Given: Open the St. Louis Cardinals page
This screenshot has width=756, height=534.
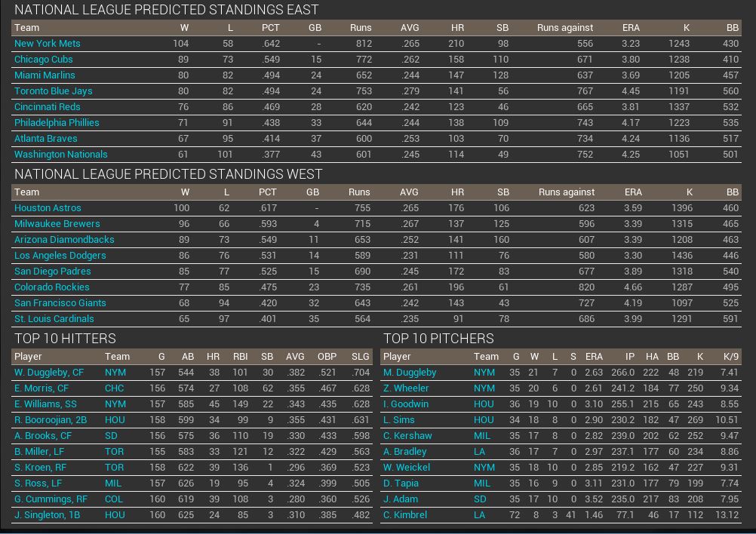Looking at the screenshot, I should click(54, 319).
